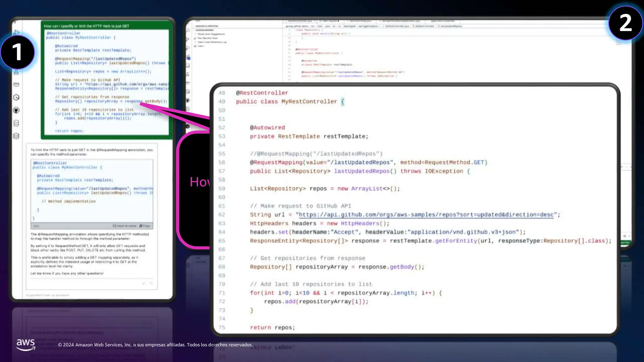Click the GitHub API URL link on line 62
Viewport: 644px width, 362px height.
click(426, 215)
